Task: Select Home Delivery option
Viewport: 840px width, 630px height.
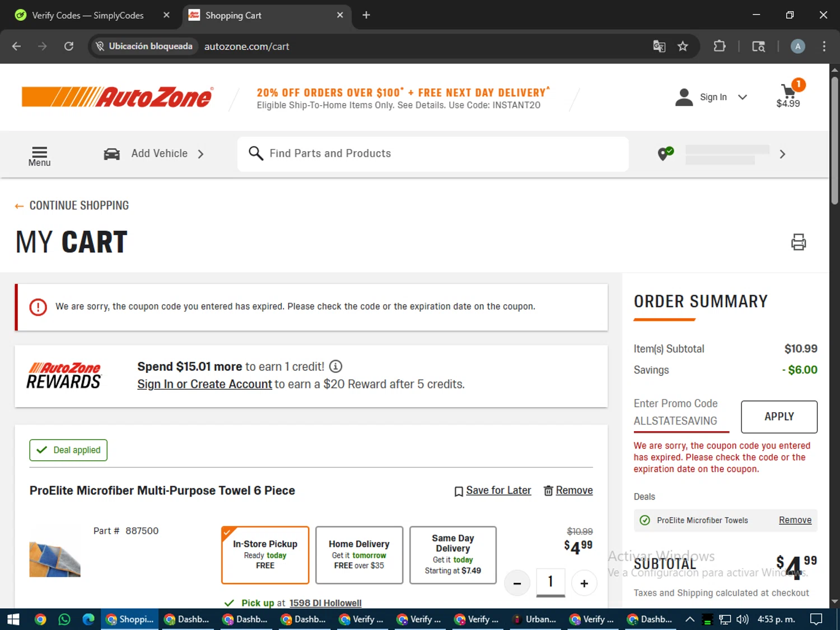Action: coord(359,555)
